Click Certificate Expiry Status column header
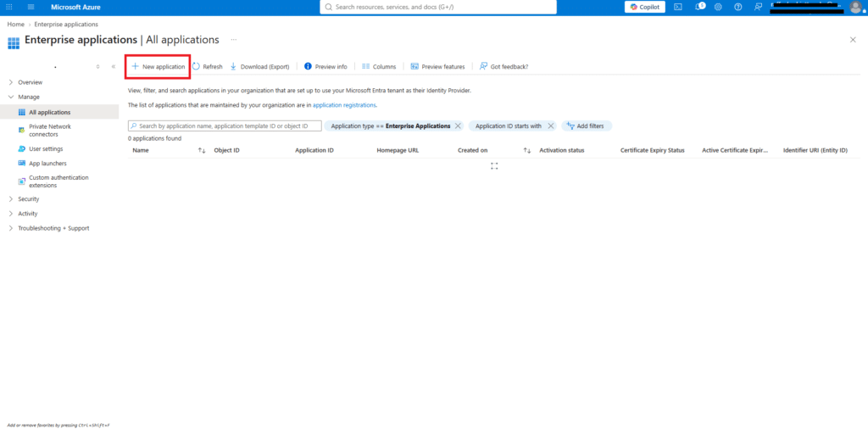Image resolution: width=868 pixels, height=429 pixels. click(653, 151)
